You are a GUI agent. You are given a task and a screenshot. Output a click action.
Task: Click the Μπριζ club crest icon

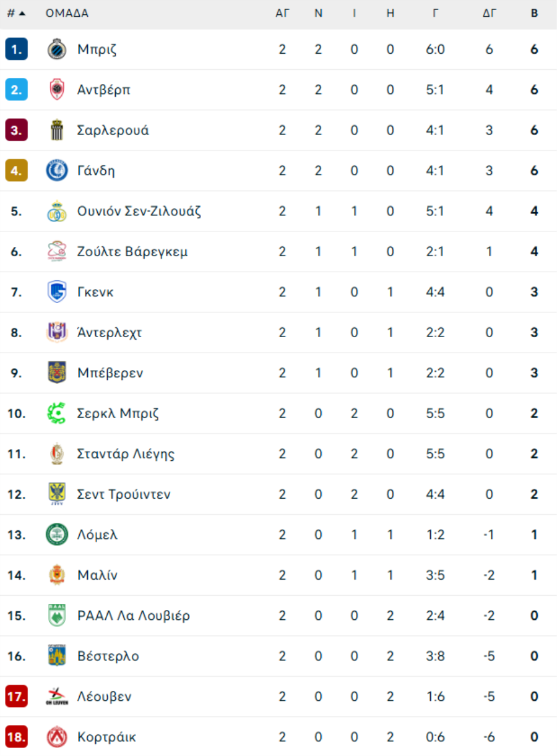pyautogui.click(x=57, y=49)
